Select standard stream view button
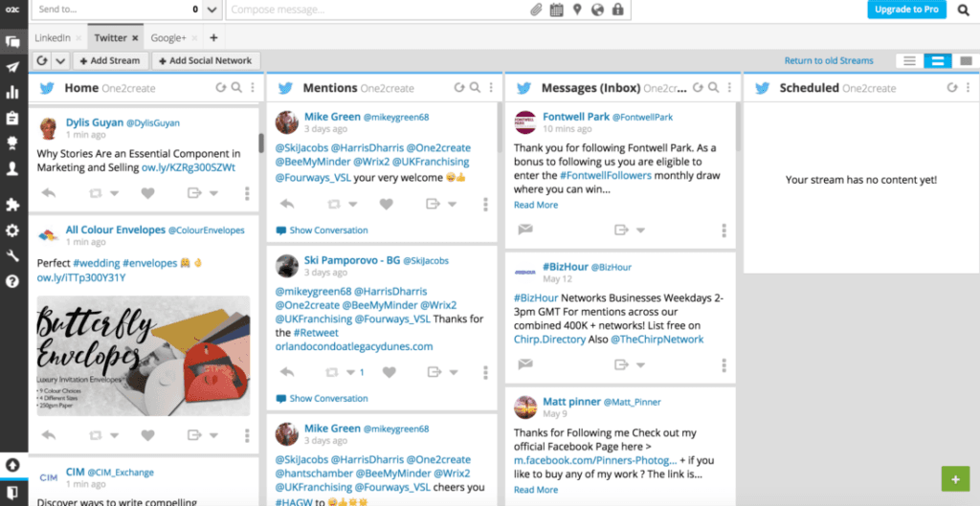980x506 pixels. click(938, 60)
